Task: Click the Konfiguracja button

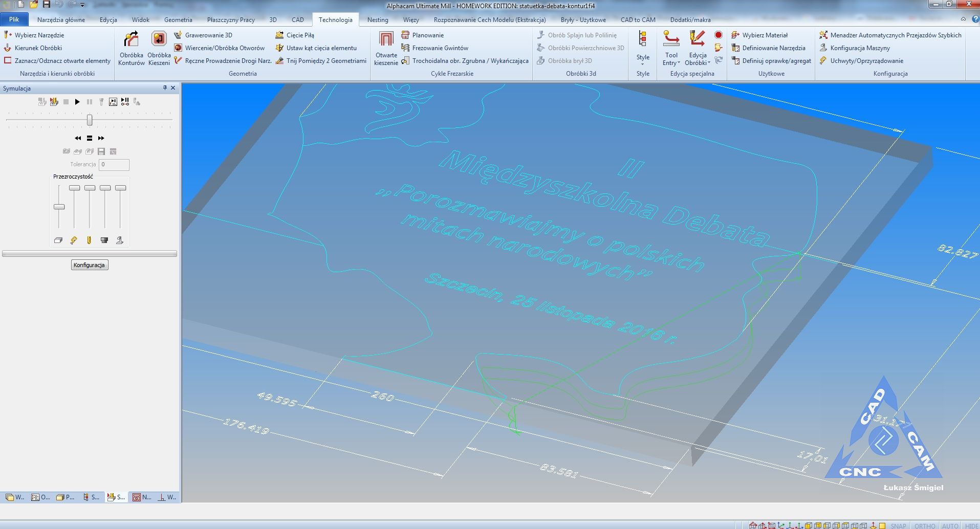Action: (x=89, y=264)
